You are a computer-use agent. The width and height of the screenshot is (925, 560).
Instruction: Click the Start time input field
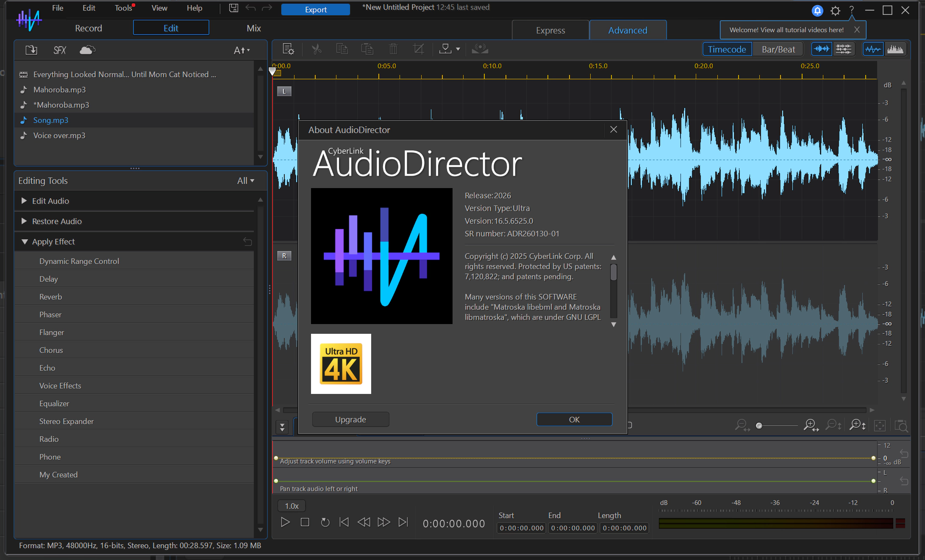[x=522, y=528]
